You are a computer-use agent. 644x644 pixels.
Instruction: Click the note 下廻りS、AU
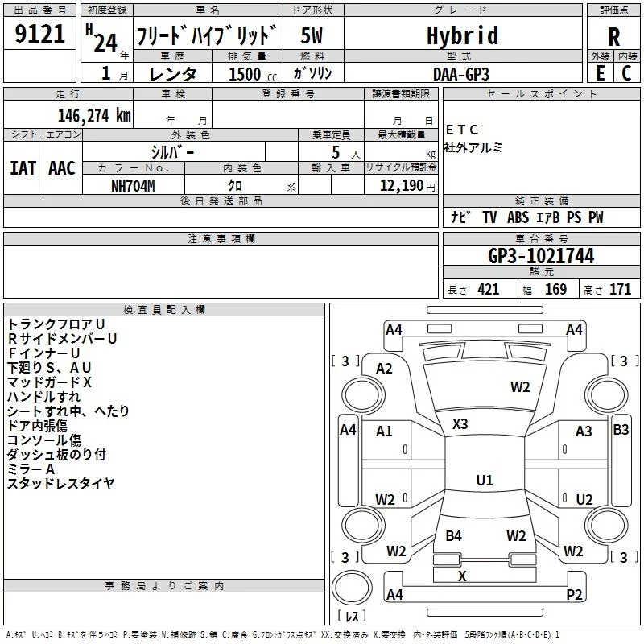tap(49, 368)
